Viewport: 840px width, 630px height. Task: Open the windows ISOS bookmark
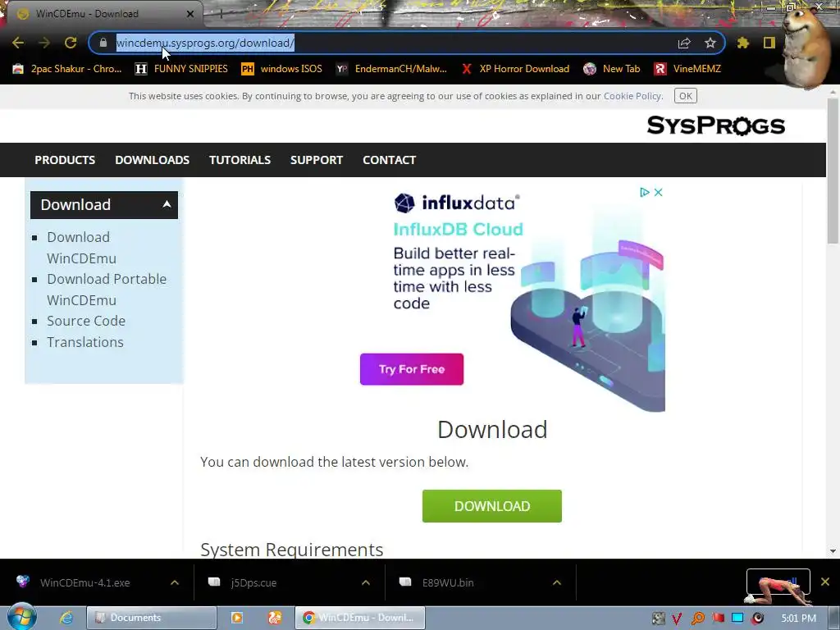(x=282, y=69)
